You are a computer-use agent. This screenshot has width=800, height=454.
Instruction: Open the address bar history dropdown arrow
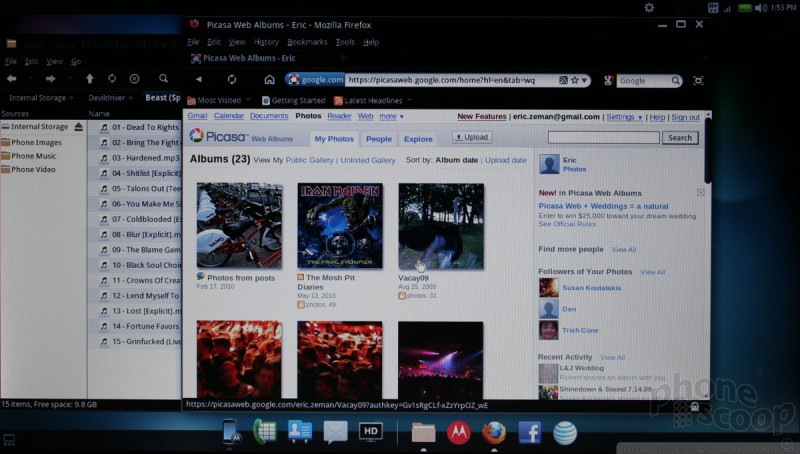point(585,80)
